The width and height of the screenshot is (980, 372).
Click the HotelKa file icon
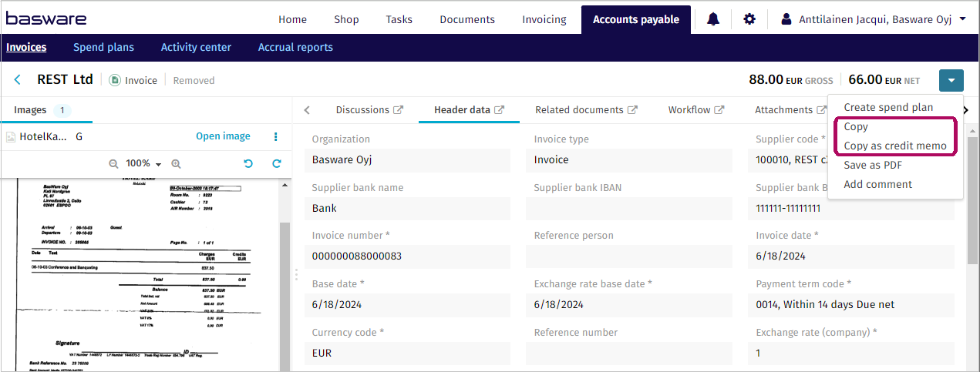[x=11, y=137]
